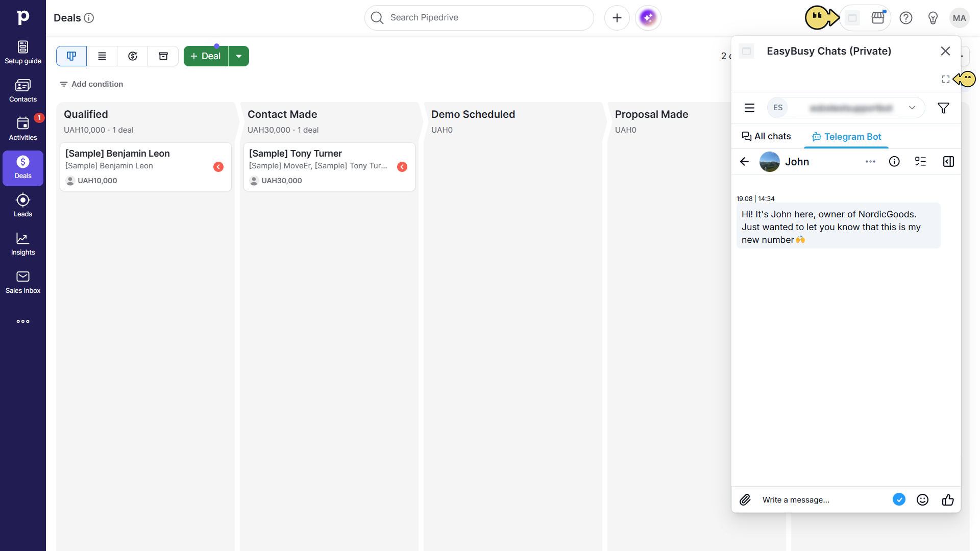
Task: Click the red activity indicator on Tony Turner
Action: [402, 167]
